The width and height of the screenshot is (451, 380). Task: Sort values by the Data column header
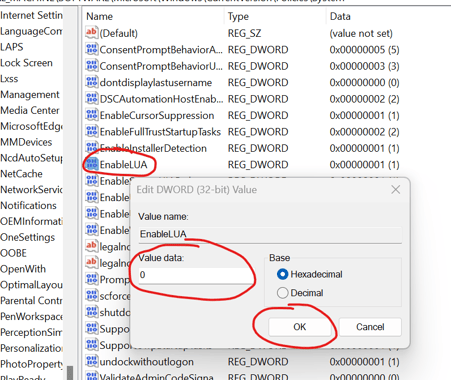(x=340, y=16)
